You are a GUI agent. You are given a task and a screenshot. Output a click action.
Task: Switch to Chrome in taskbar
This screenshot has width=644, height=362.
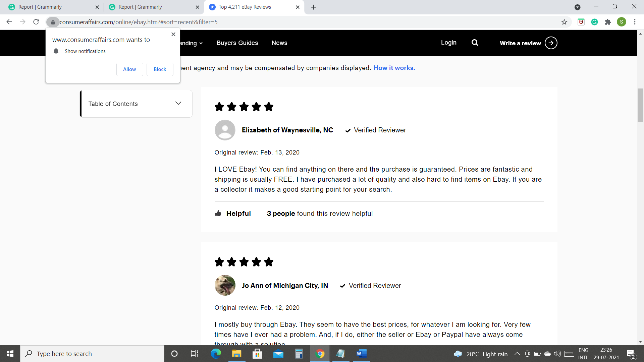[320, 354]
